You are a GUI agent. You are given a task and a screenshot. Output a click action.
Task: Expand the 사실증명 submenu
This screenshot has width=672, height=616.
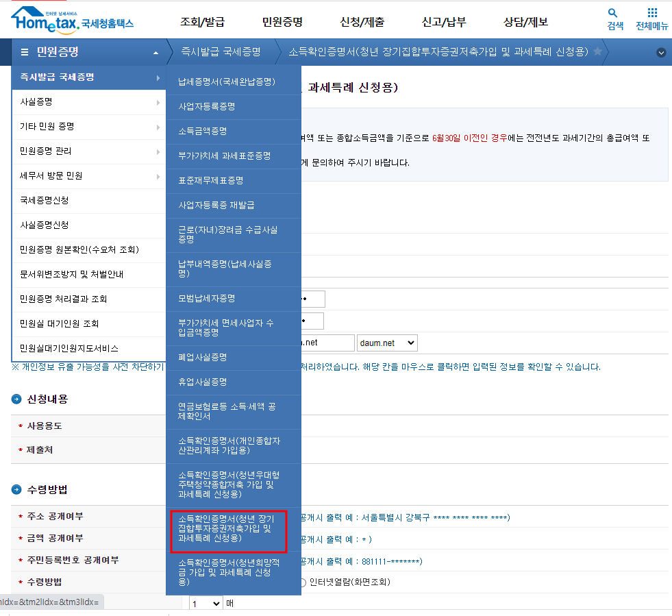click(89, 102)
